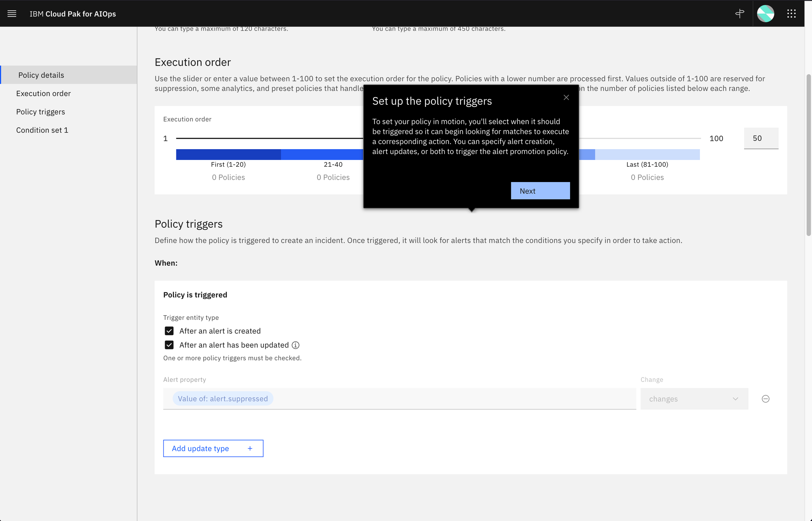The height and width of the screenshot is (521, 812).
Task: Uncheck After an alert has been updated
Action: pos(169,345)
